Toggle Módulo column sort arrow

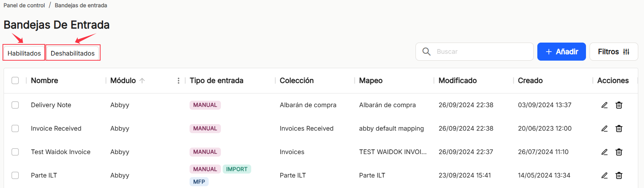click(x=142, y=80)
